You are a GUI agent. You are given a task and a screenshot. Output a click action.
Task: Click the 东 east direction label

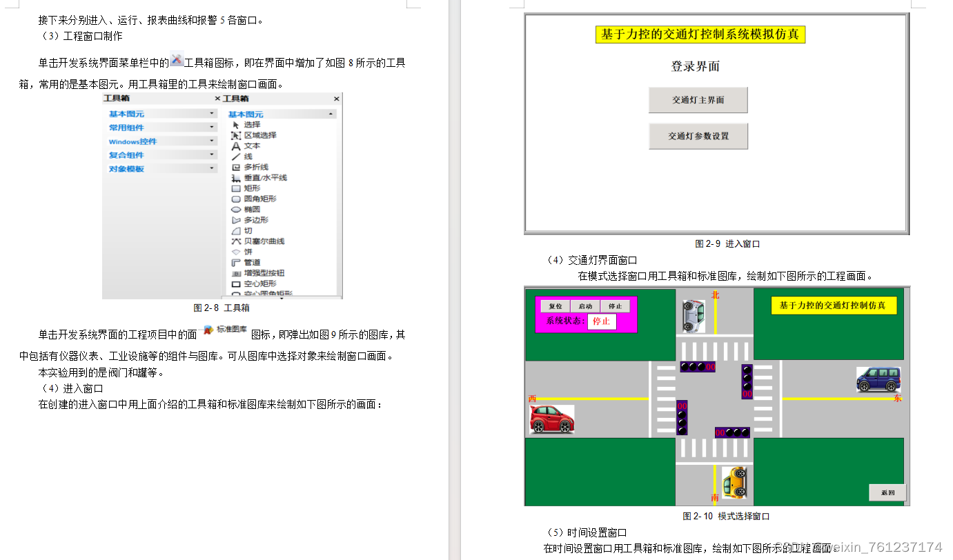coord(898,398)
